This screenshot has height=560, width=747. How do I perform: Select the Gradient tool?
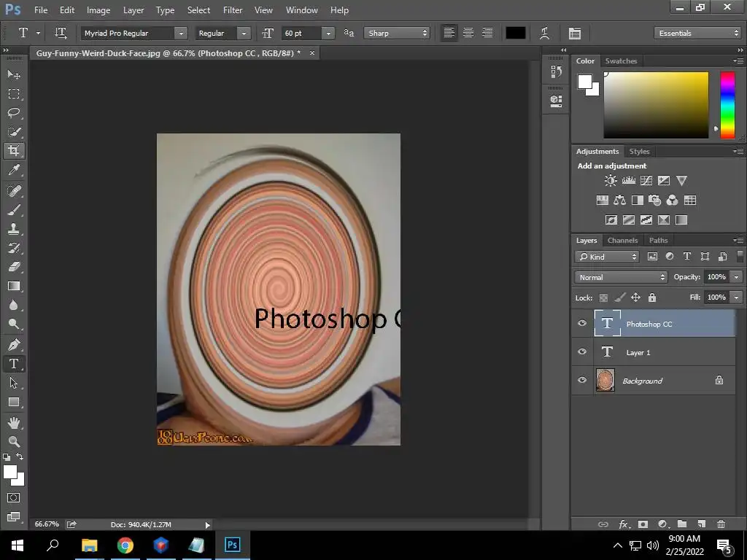pos(14,286)
